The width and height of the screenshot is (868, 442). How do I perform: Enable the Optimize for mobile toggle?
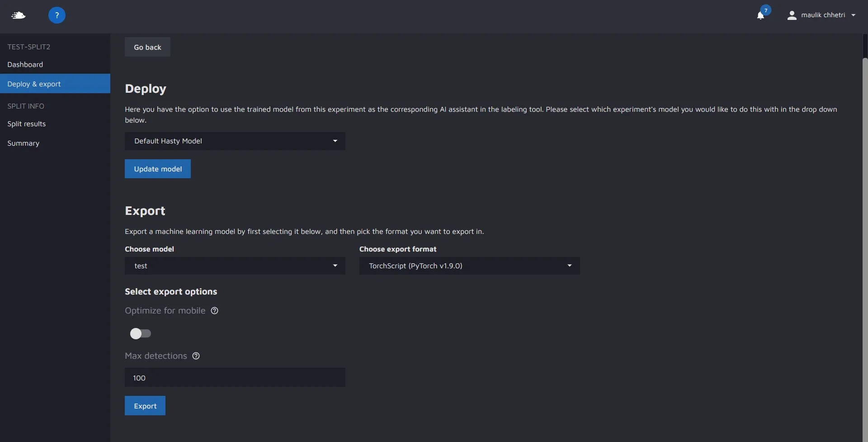click(141, 334)
